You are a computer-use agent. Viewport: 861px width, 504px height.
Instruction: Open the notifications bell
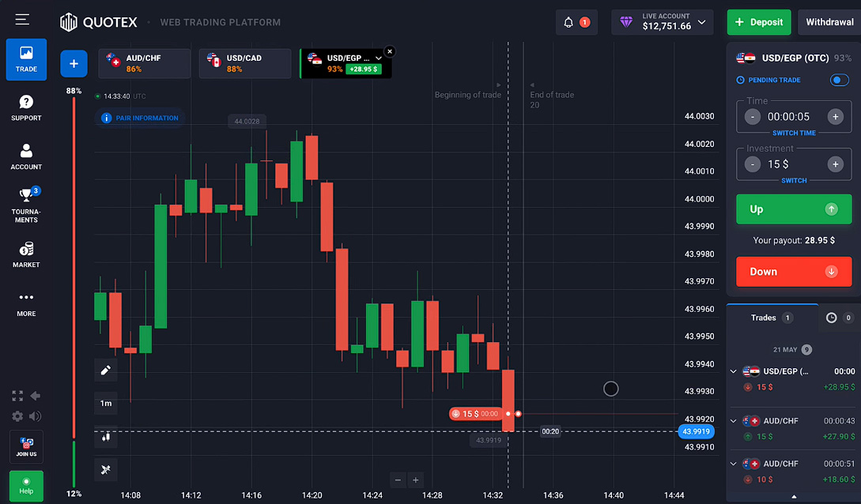pyautogui.click(x=568, y=22)
